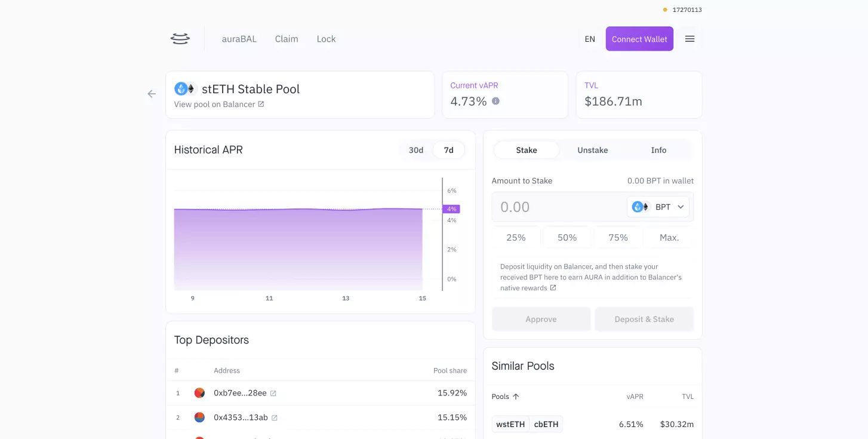868x439 pixels.
Task: Click block number 17270113
Action: pyautogui.click(x=687, y=10)
